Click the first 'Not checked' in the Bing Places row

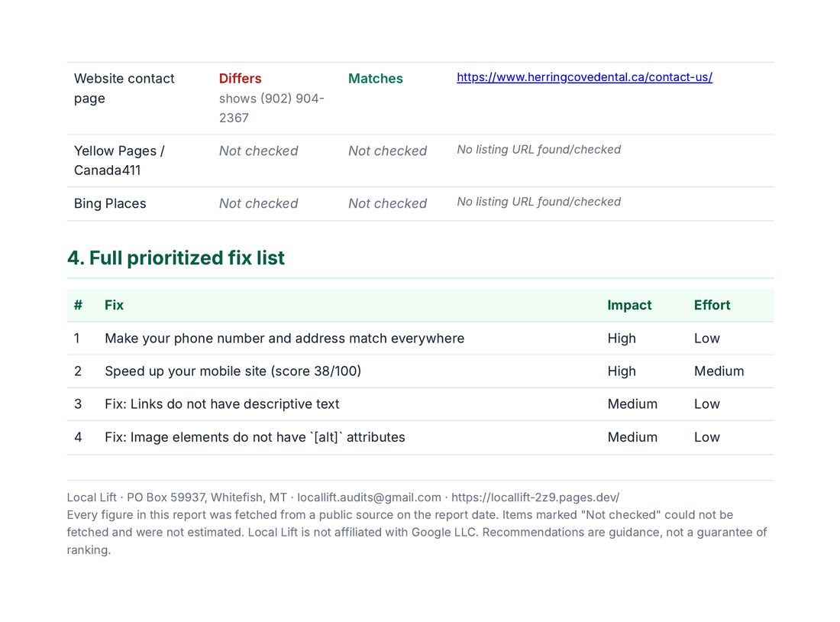point(259,203)
